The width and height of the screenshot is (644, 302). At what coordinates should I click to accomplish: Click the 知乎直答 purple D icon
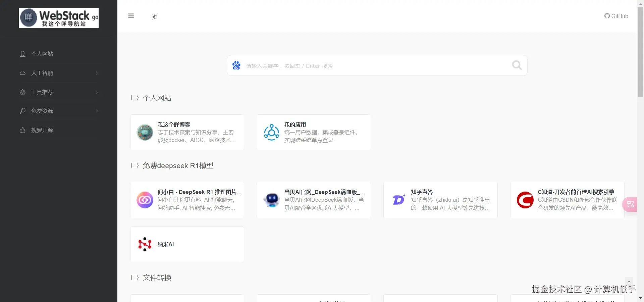coord(398,200)
